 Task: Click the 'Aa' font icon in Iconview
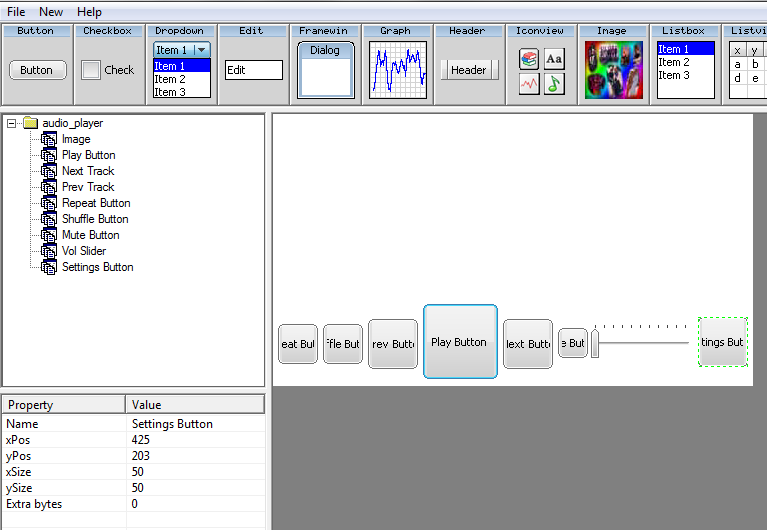554,59
